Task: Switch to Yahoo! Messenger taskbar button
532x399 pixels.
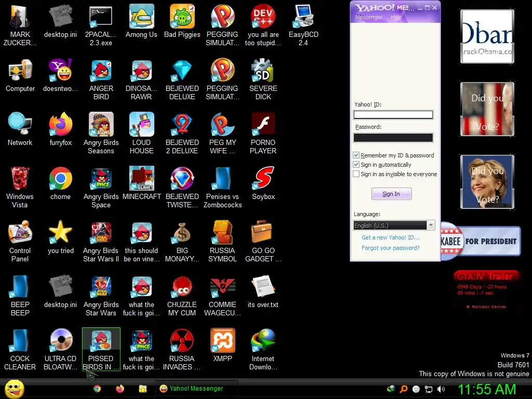Action: pyautogui.click(x=196, y=389)
